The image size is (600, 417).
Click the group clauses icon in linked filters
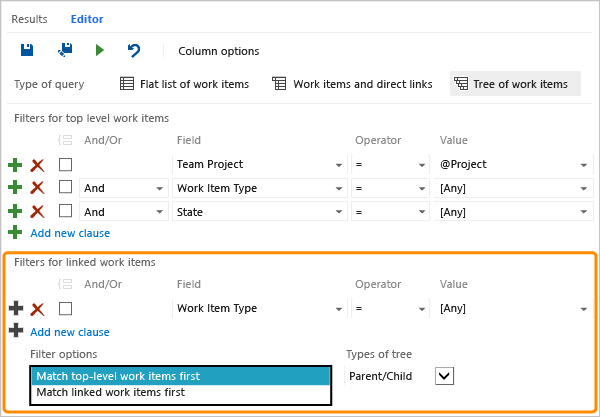click(x=65, y=284)
